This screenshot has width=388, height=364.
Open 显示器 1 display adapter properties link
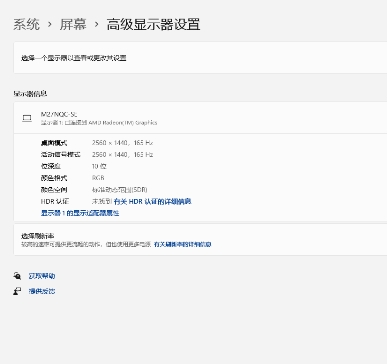click(x=80, y=213)
